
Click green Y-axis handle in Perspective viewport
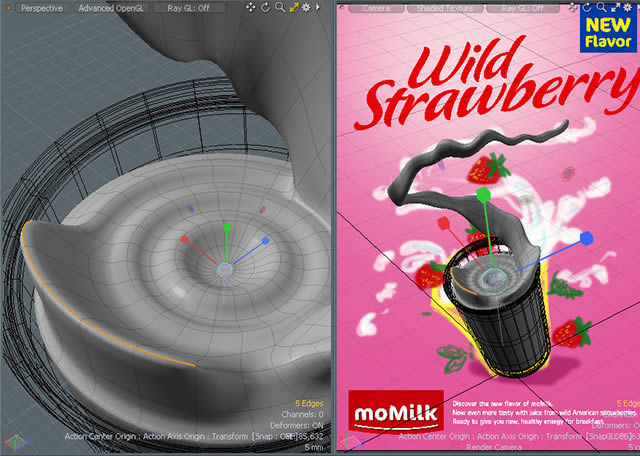pos(226,227)
